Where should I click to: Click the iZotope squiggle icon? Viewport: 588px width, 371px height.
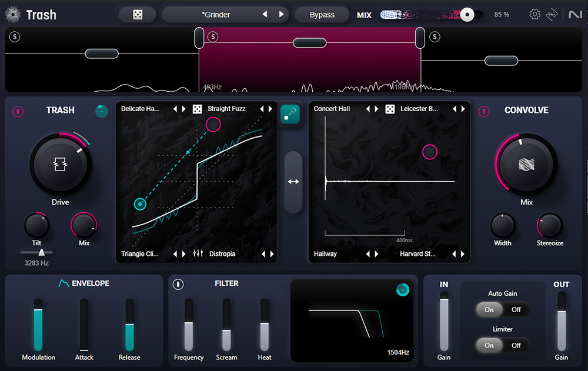pyautogui.click(x=552, y=15)
